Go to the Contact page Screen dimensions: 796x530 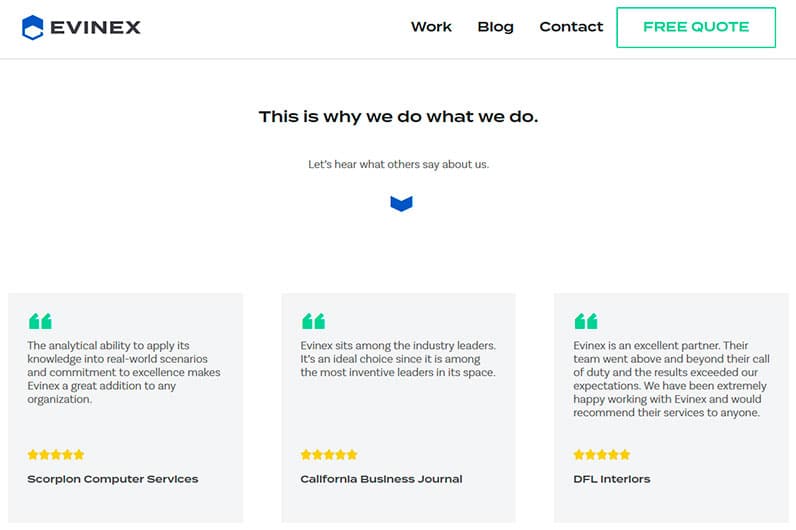click(x=571, y=27)
